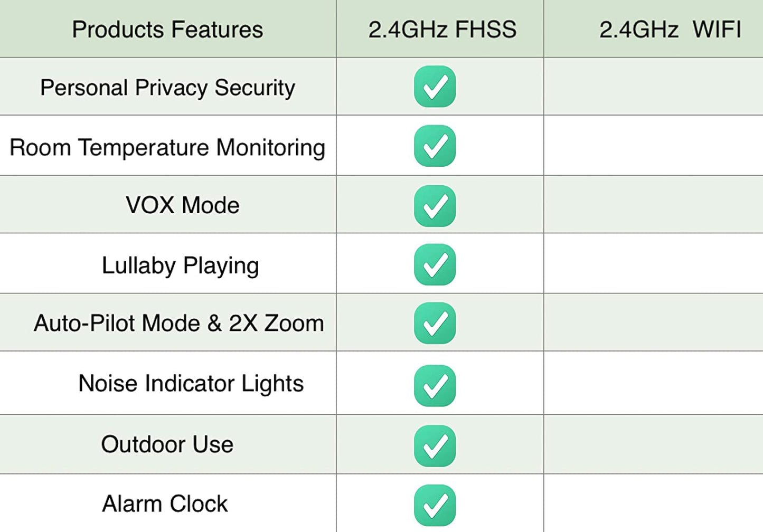Select the 2.4GHz WIFI column header
Screen dimensions: 763x532
(670, 30)
